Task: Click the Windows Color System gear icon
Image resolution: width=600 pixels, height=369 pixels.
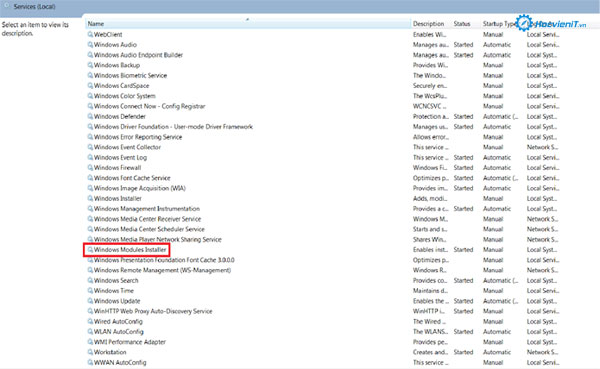Action: click(90, 96)
